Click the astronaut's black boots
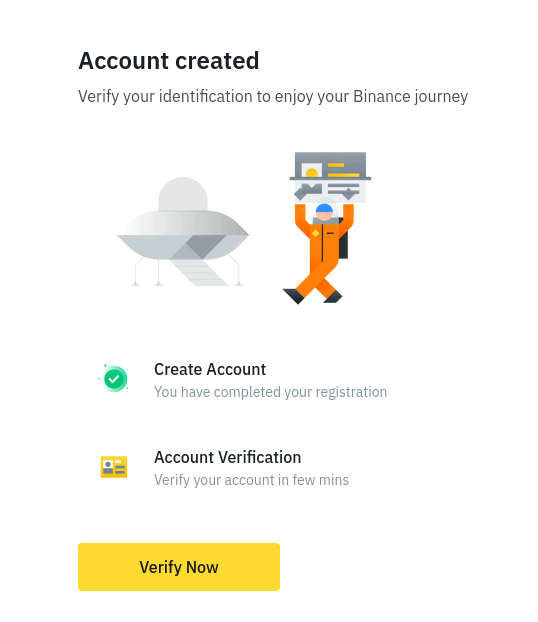This screenshot has width=538, height=622. [312, 296]
